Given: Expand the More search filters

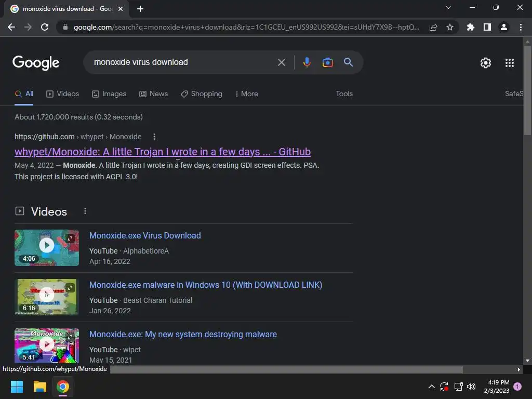Looking at the screenshot, I should coord(247,94).
